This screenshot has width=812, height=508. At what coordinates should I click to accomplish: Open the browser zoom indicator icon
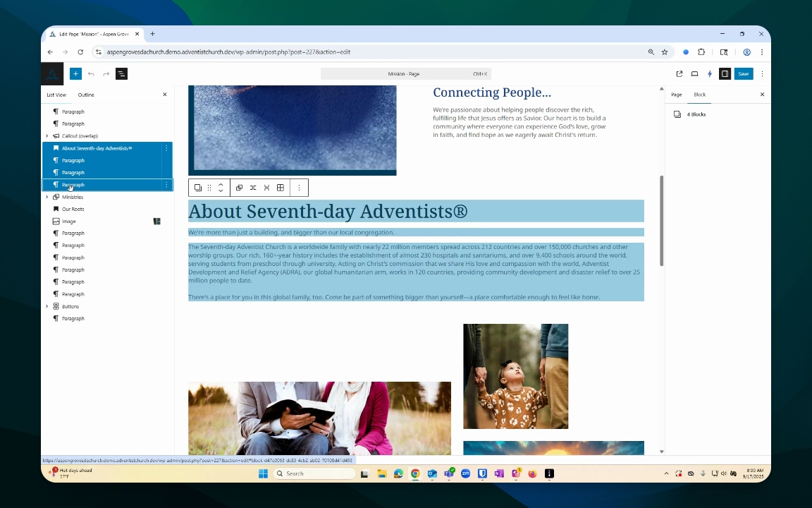pos(651,52)
